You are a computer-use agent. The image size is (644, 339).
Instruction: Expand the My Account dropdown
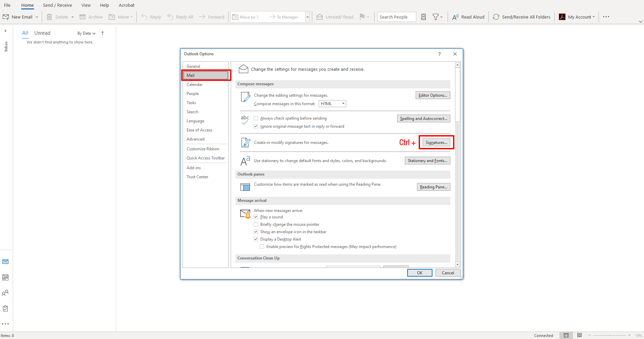click(x=593, y=17)
